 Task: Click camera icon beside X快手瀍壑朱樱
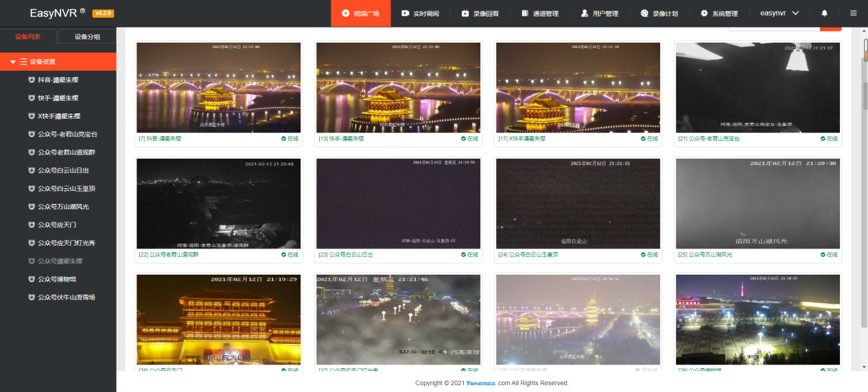click(32, 116)
